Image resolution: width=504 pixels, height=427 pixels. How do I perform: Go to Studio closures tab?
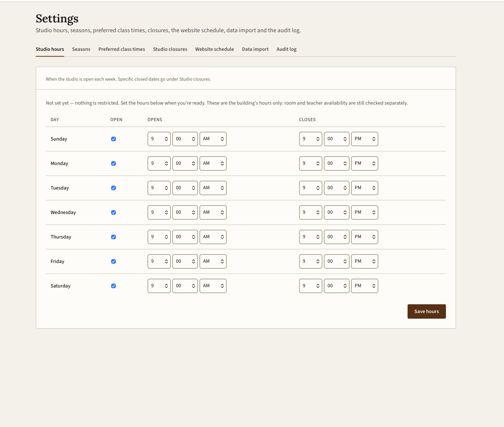coord(170,49)
